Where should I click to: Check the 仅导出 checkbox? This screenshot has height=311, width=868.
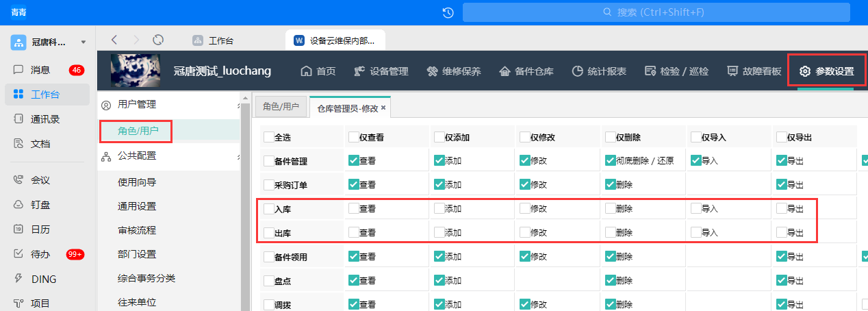tap(782, 136)
